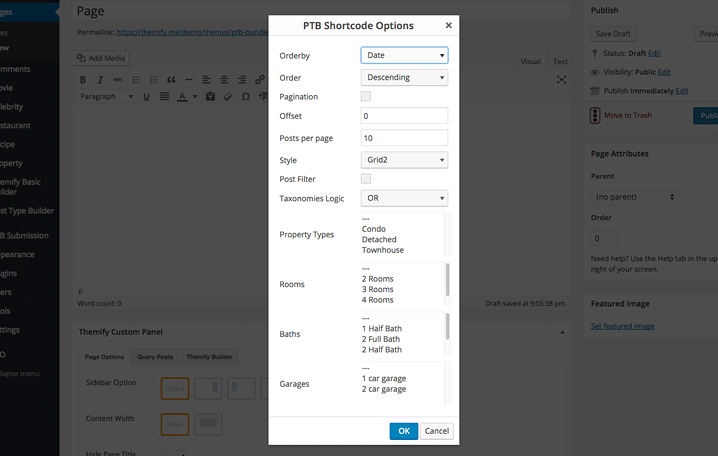
Task: Select 3 Rooms in Rooms list
Action: [x=377, y=289]
